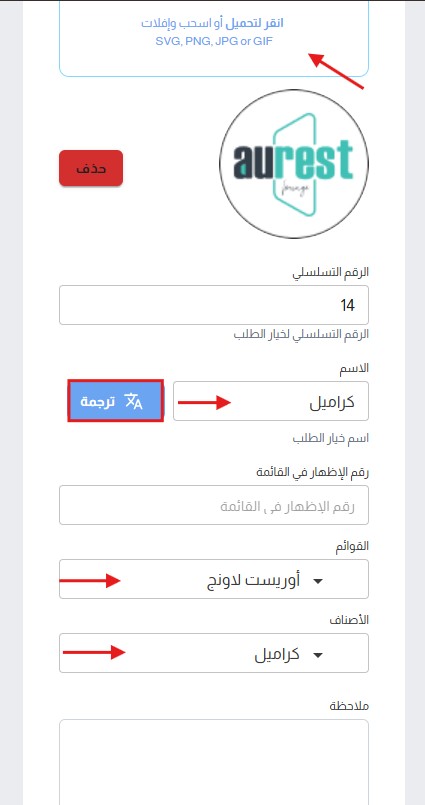This screenshot has width=425, height=805.
Task: Click the الأصناف label above the dropdown
Action: (349, 620)
